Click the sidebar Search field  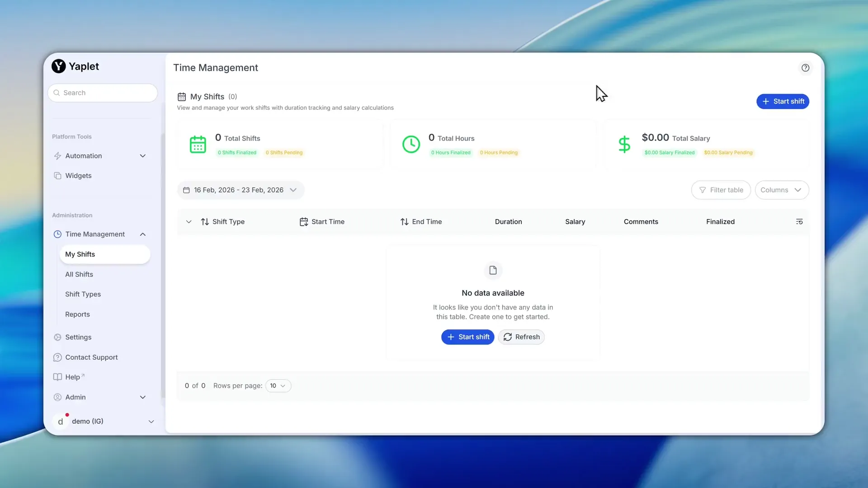tap(103, 93)
